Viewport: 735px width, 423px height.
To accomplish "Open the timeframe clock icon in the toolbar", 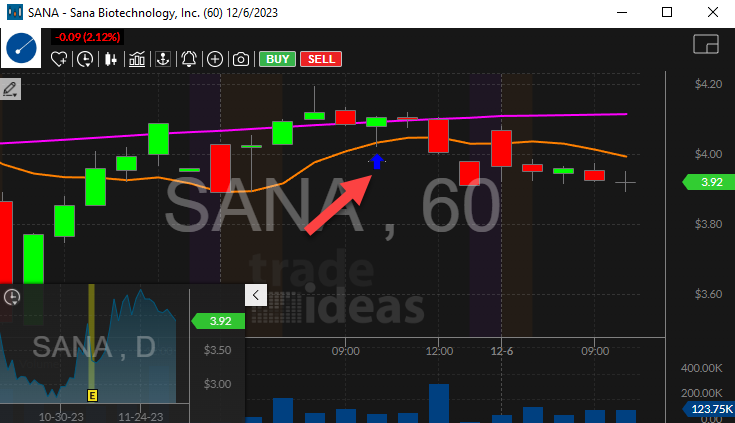I will click(x=85, y=60).
